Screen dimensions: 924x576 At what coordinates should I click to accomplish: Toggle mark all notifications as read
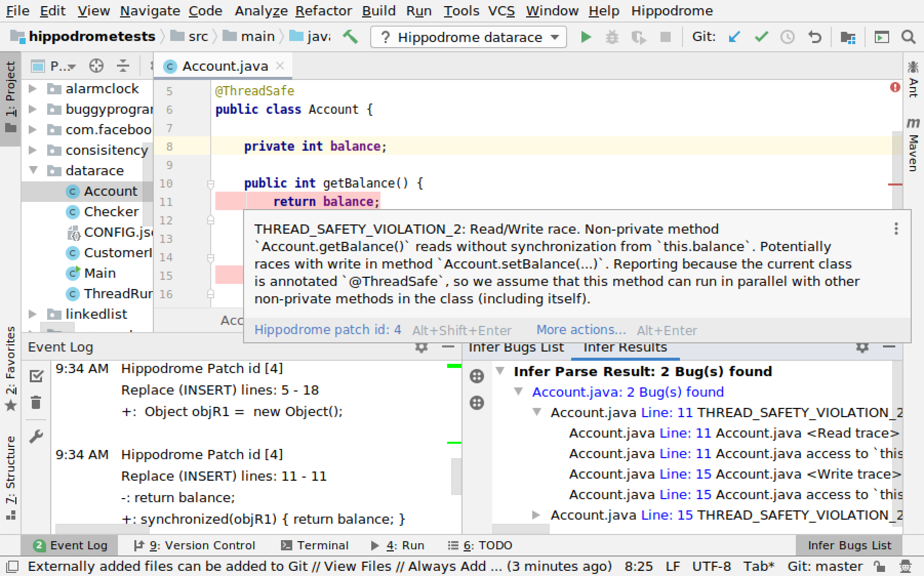pos(36,376)
